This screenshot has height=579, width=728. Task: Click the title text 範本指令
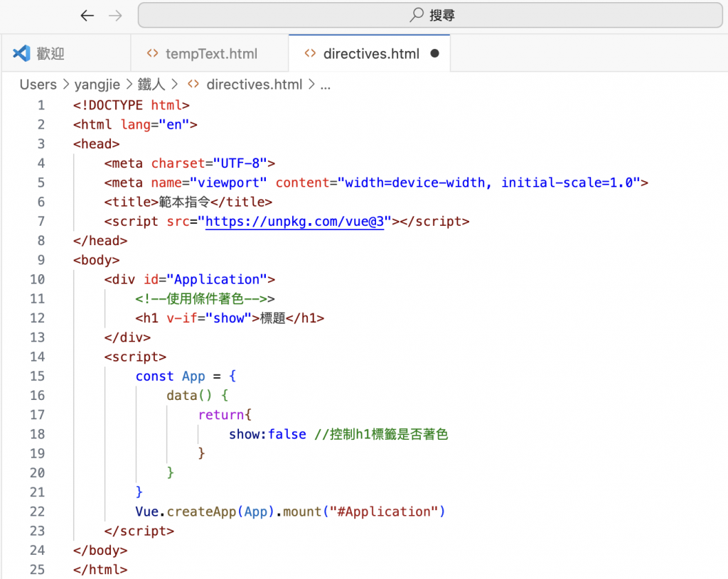click(x=185, y=202)
